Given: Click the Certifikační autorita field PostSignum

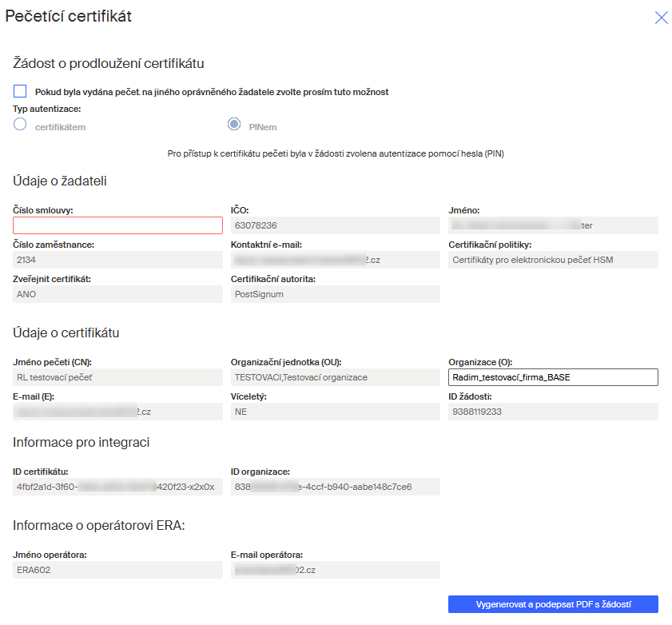Looking at the screenshot, I should [336, 294].
